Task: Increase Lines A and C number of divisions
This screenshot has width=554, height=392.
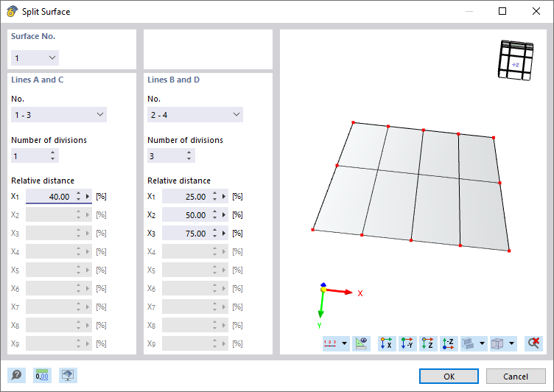Action: [52, 153]
